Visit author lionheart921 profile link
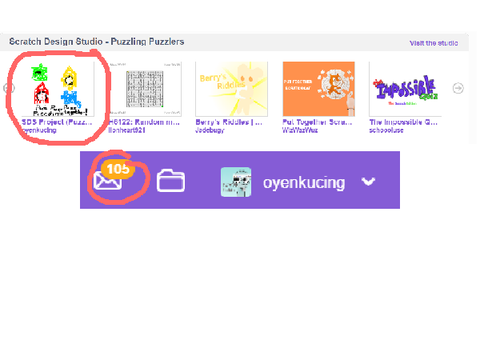The height and width of the screenshot is (360, 480). coord(127,130)
